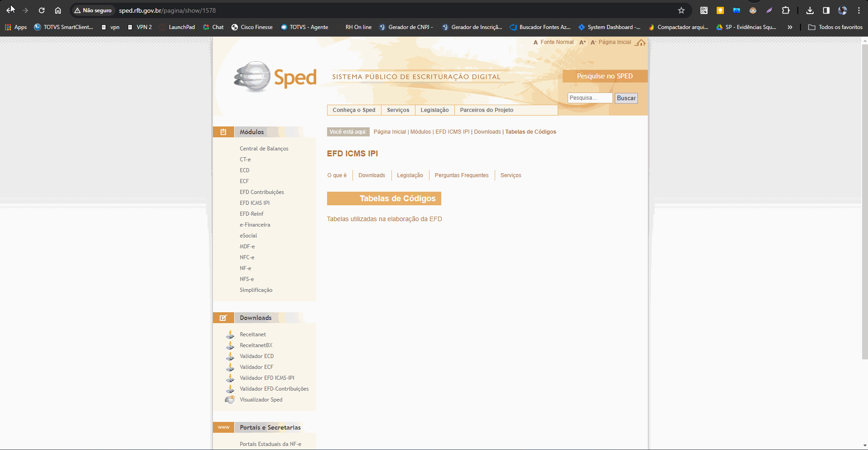
Task: Click the browser address bar URL
Action: click(x=167, y=10)
